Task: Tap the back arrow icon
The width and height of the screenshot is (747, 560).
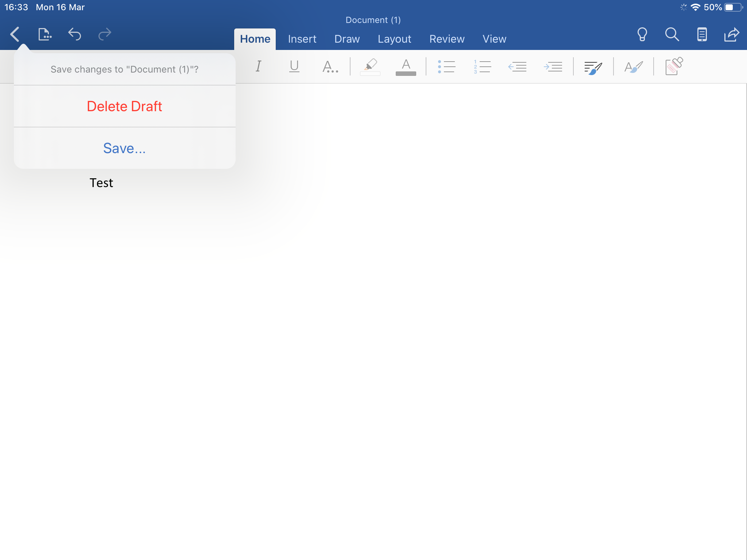Action: pos(15,35)
